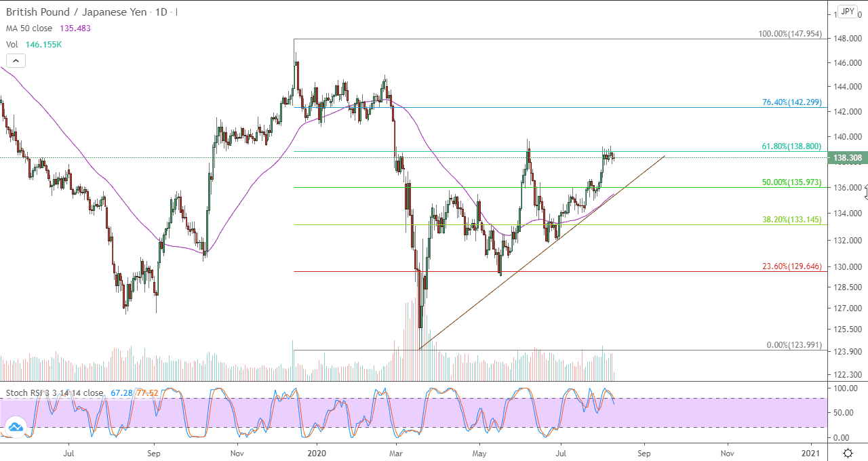This screenshot has height=461, width=868.
Task: Click the MA value 135.483
Action: (x=75, y=28)
